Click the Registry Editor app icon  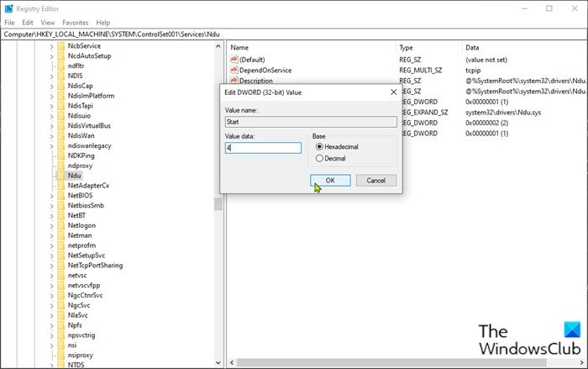click(x=8, y=8)
